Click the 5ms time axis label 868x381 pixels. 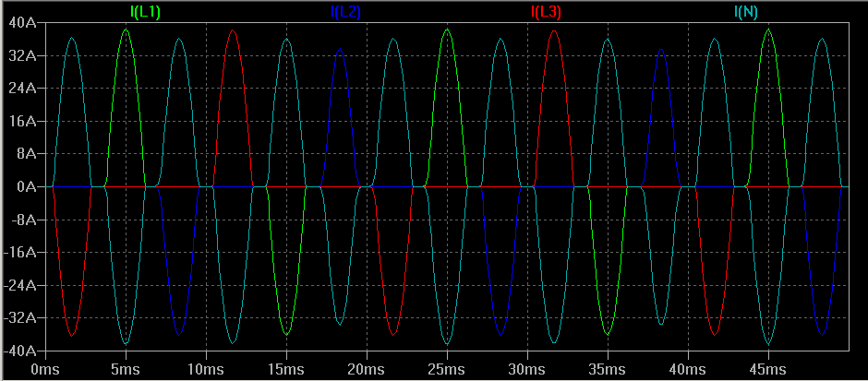click(126, 369)
